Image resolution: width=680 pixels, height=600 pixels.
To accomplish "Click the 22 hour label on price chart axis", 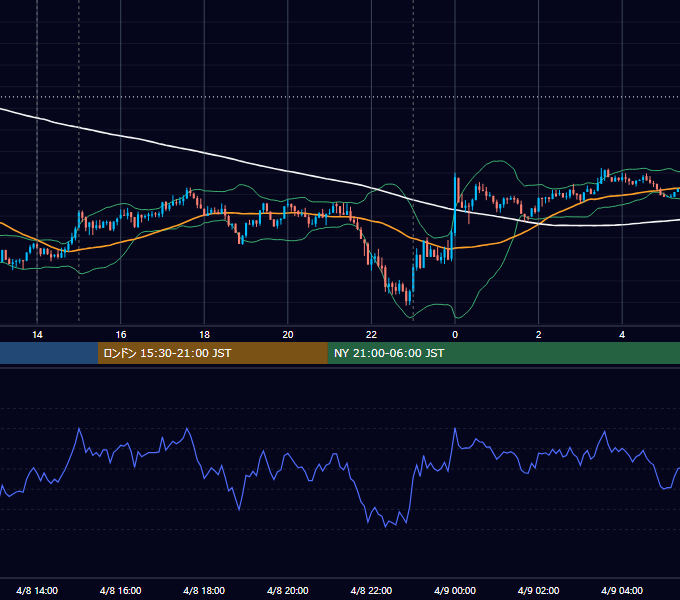I will coord(371,335).
